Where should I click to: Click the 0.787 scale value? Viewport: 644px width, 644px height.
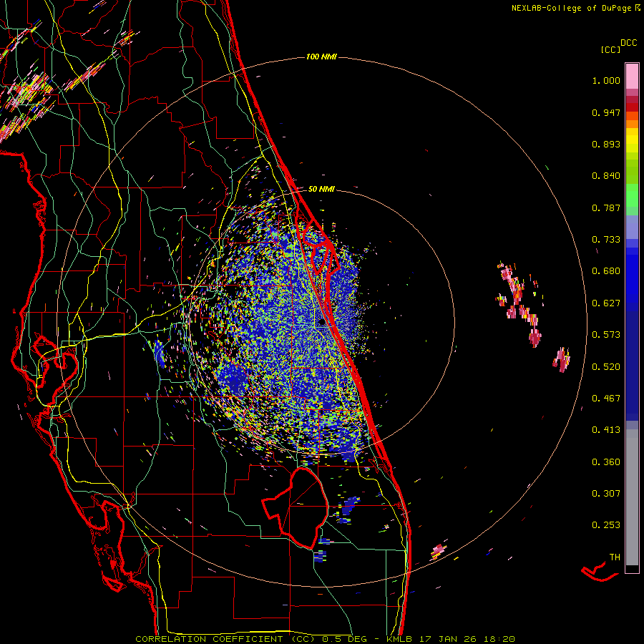[x=606, y=208]
